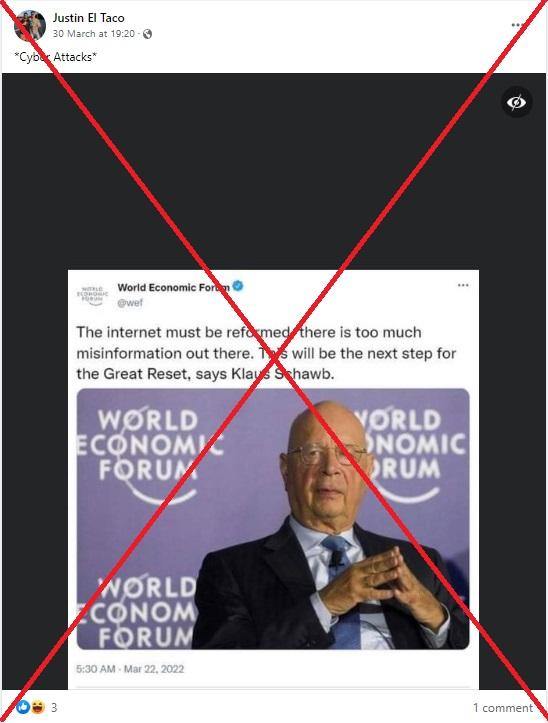The width and height of the screenshot is (548, 723).
Task: Open Justin El Taco profile picture
Action: [30, 25]
